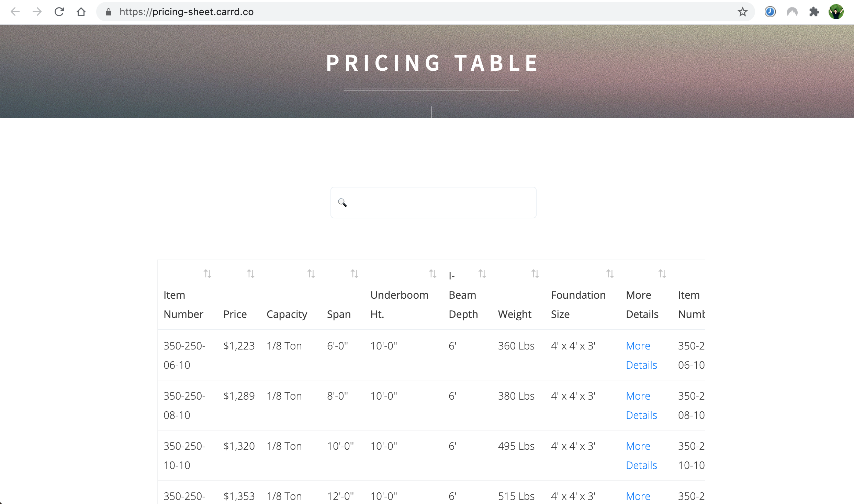
Task: Click the Item Number column header
Action: point(183,305)
